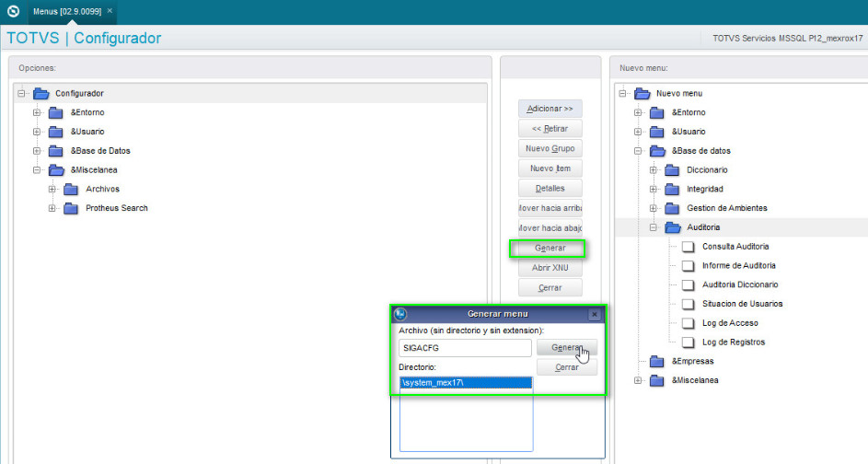The image size is (868, 464).
Task: Select the Log de Registros label
Action: point(734,342)
